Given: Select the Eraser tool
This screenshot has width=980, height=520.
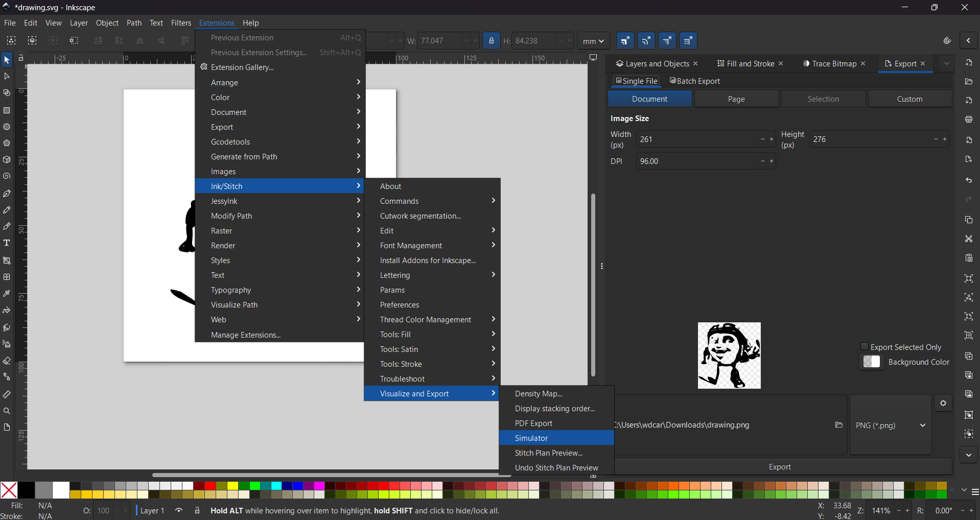Looking at the screenshot, I should click(x=7, y=361).
